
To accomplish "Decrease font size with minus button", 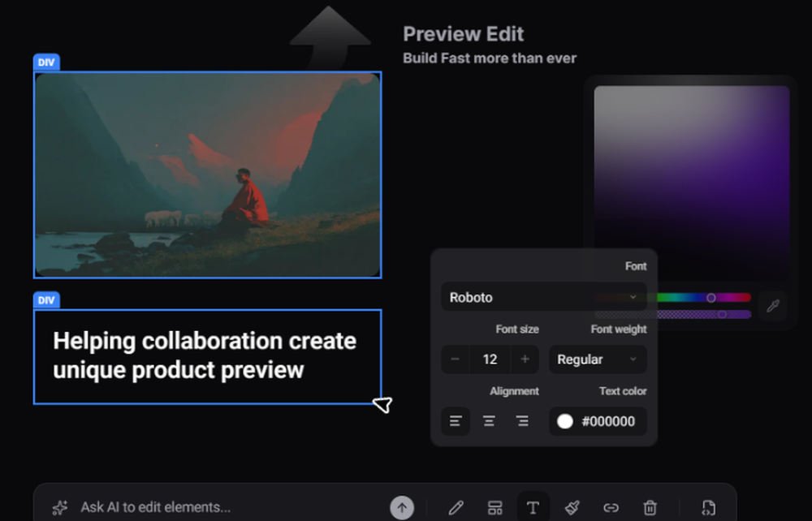I will click(x=456, y=360).
